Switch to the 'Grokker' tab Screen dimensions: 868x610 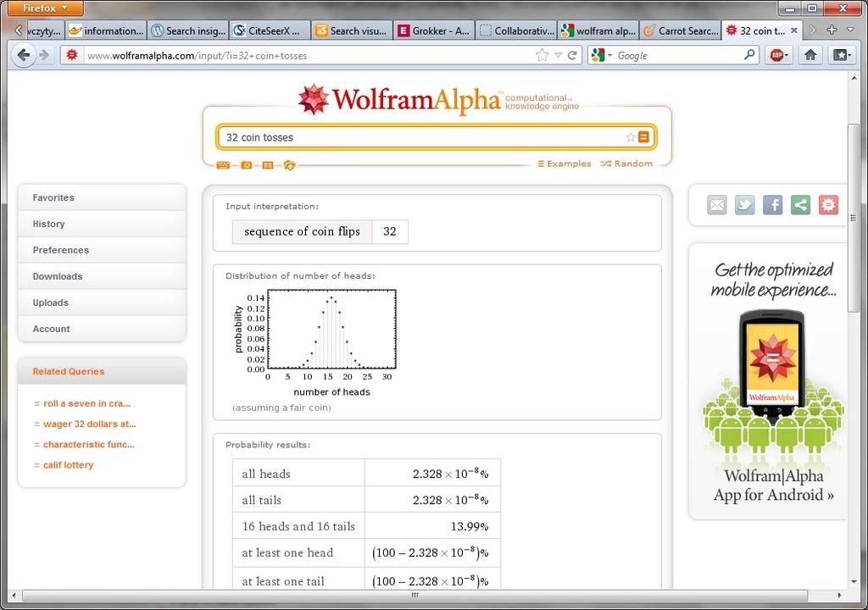[x=434, y=31]
